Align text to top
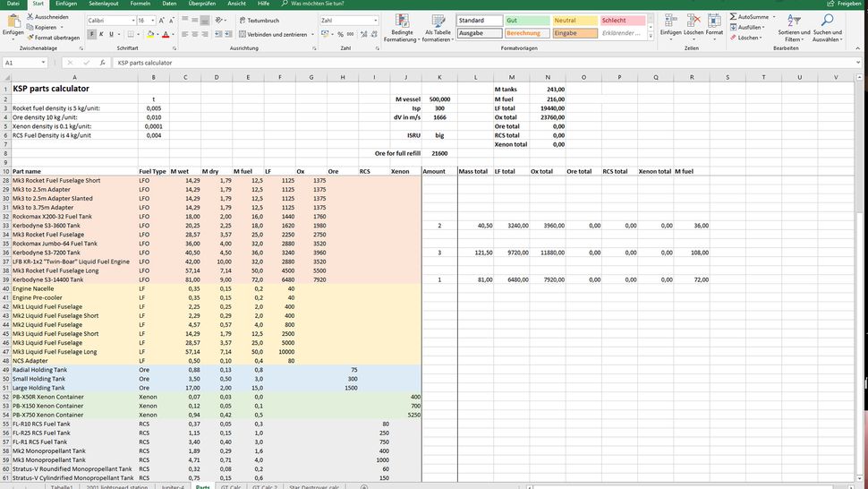The height and width of the screenshot is (489, 868). coord(185,21)
